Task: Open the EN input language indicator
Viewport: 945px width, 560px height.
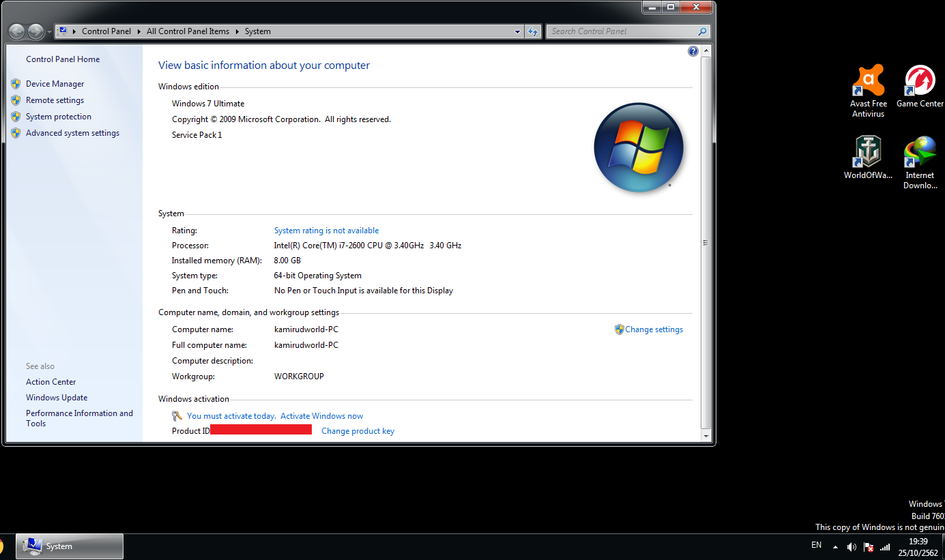Action: (816, 545)
